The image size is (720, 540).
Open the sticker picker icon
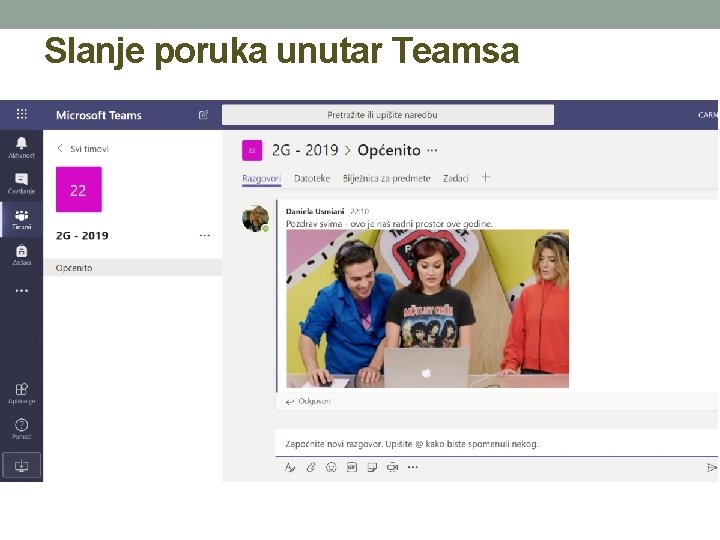pos(372,467)
